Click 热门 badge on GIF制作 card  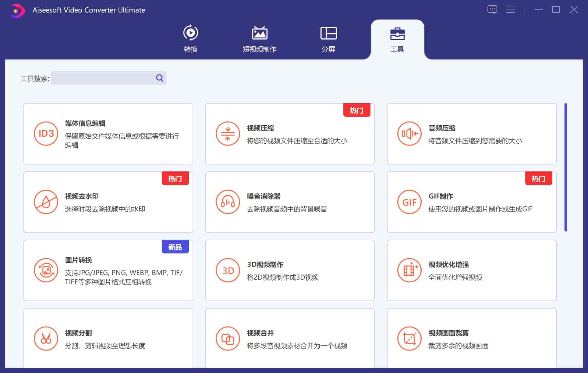[x=539, y=178]
